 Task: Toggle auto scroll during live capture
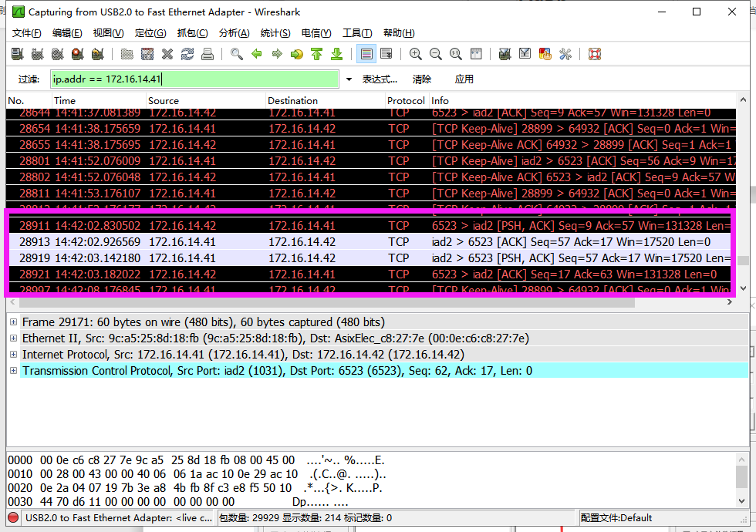tap(386, 54)
